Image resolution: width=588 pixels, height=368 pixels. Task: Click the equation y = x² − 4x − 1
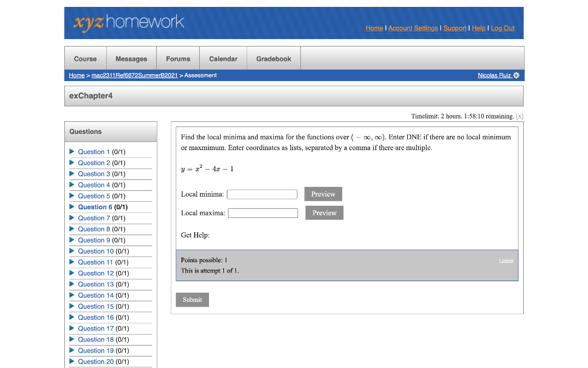click(207, 168)
